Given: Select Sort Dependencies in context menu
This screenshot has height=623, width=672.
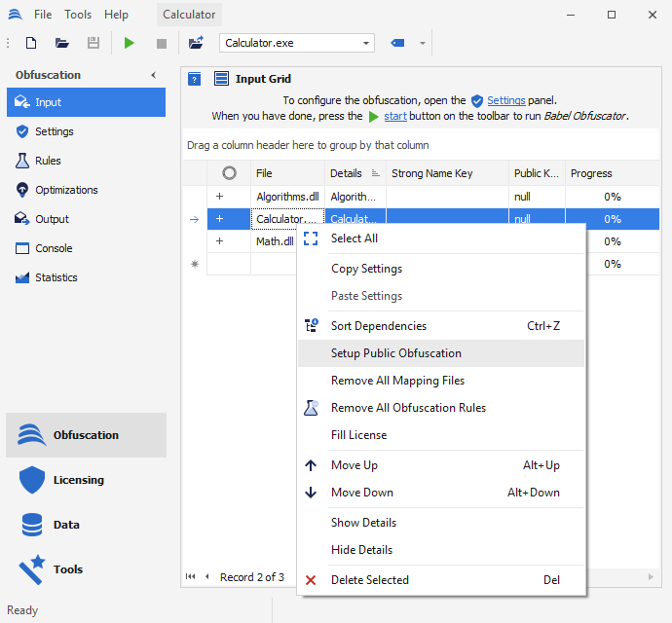Looking at the screenshot, I should [379, 326].
